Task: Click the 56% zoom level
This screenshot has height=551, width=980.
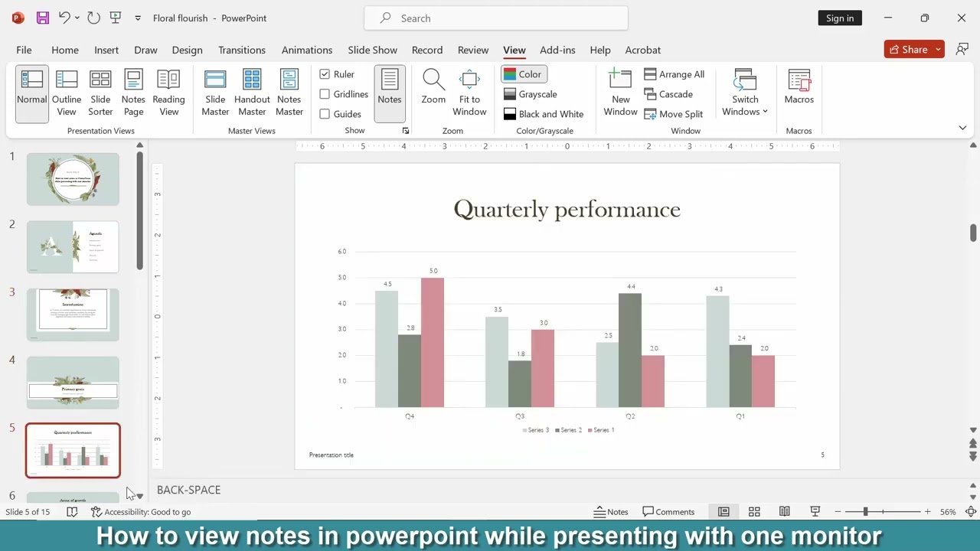Action: (948, 511)
